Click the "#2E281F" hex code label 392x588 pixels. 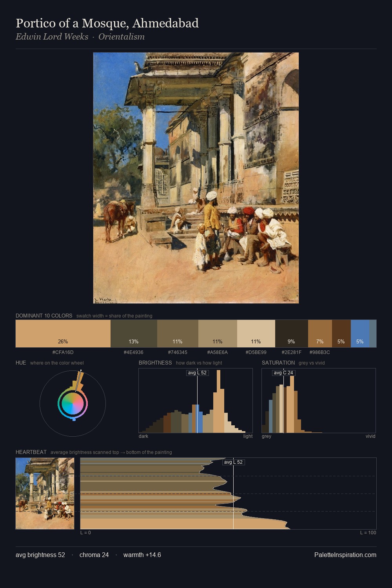tap(292, 352)
